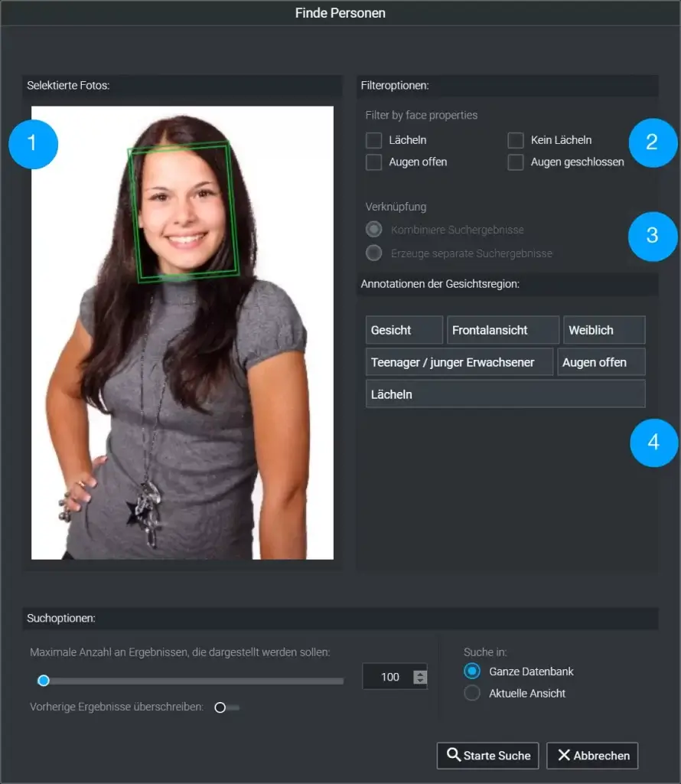This screenshot has height=784, width=681.
Task: Click the blue number 4 callout marker
Action: (653, 442)
